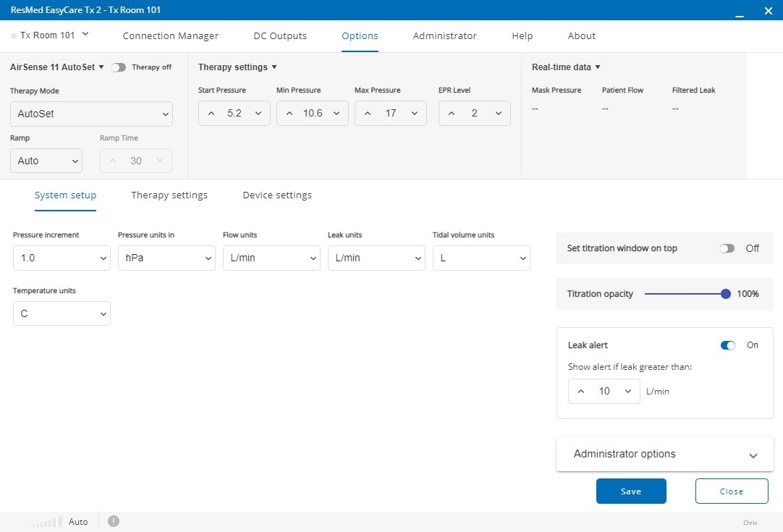Viewport: 783px width, 532px height.
Task: Click the Ramp Time down arrow
Action: (160, 161)
